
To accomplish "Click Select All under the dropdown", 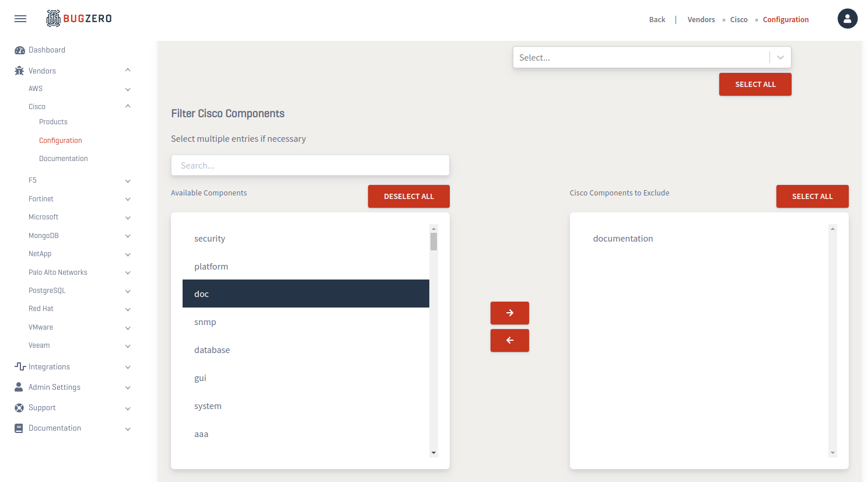I will 755,84.
